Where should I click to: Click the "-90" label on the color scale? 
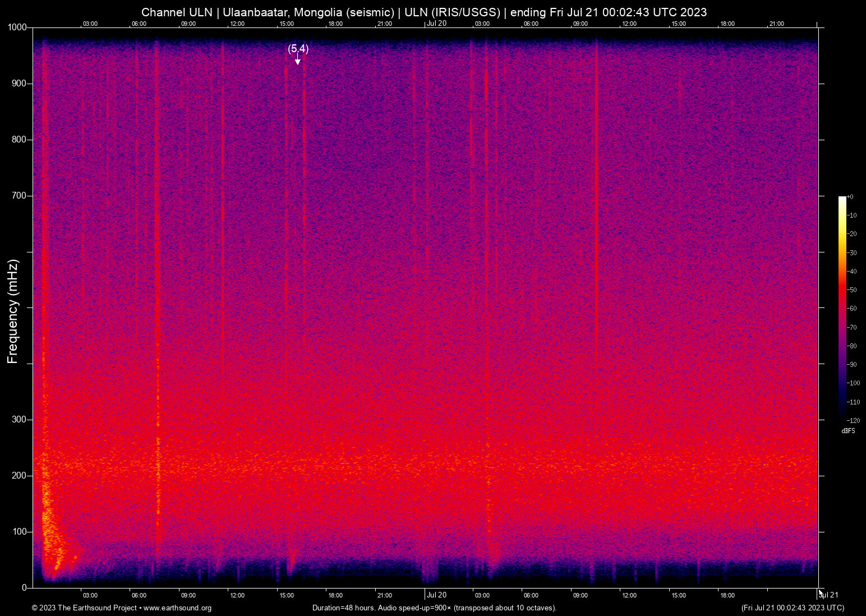click(851, 365)
